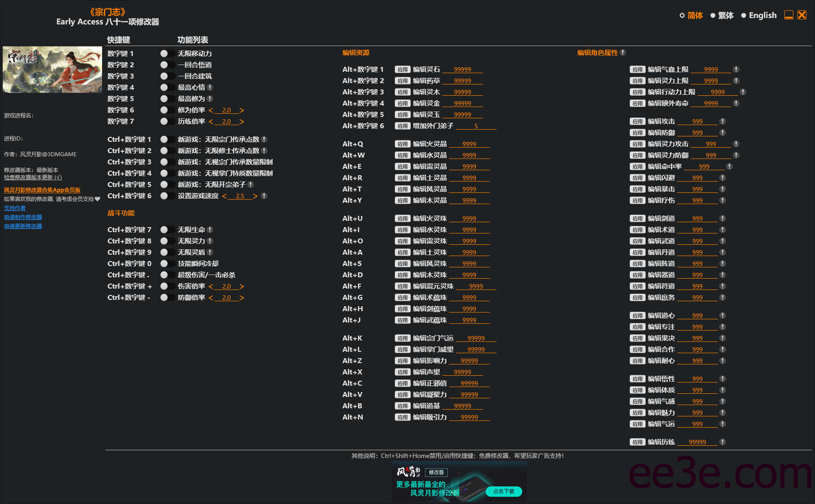Click the warning icon next to 最高心情
The height and width of the screenshot is (504, 815).
click(x=210, y=87)
